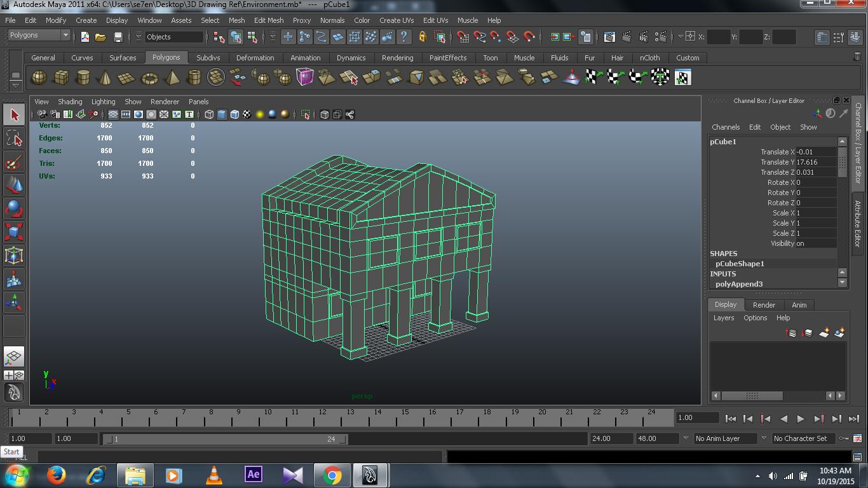Switch to the Animation shelf tab
The image size is (868, 488).
pyautogui.click(x=305, y=58)
